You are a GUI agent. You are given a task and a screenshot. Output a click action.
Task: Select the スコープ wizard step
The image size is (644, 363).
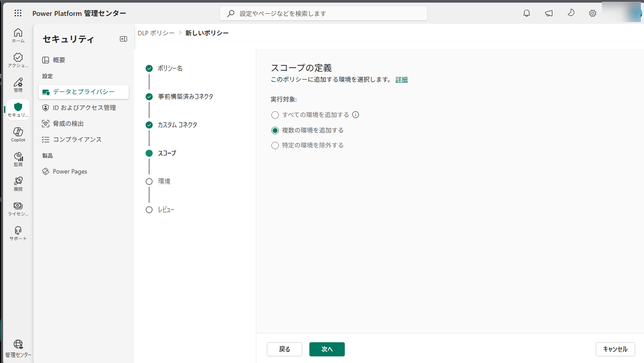pos(167,153)
